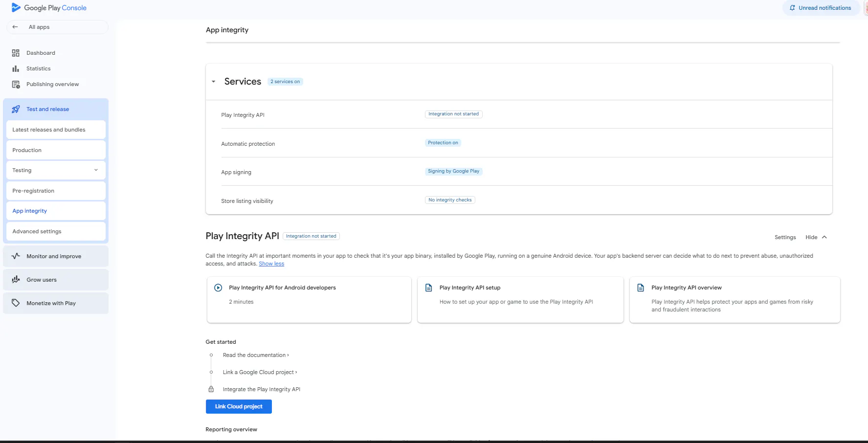The width and height of the screenshot is (868, 443).
Task: Click the Monetize with Play tag icon
Action: [16, 303]
